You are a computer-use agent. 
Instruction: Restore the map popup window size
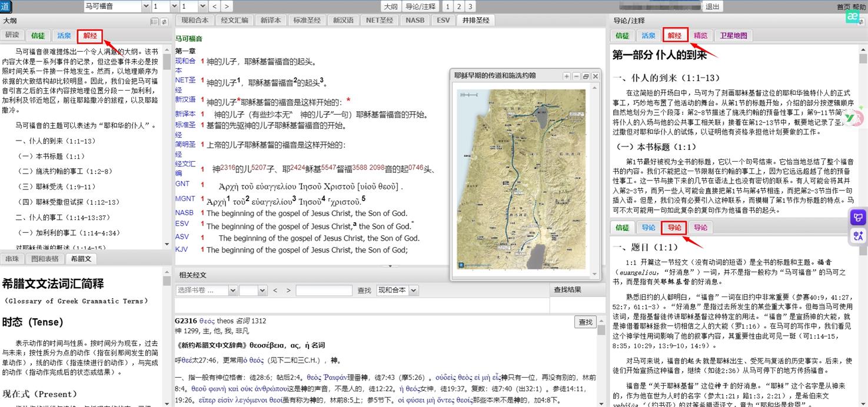coord(586,76)
